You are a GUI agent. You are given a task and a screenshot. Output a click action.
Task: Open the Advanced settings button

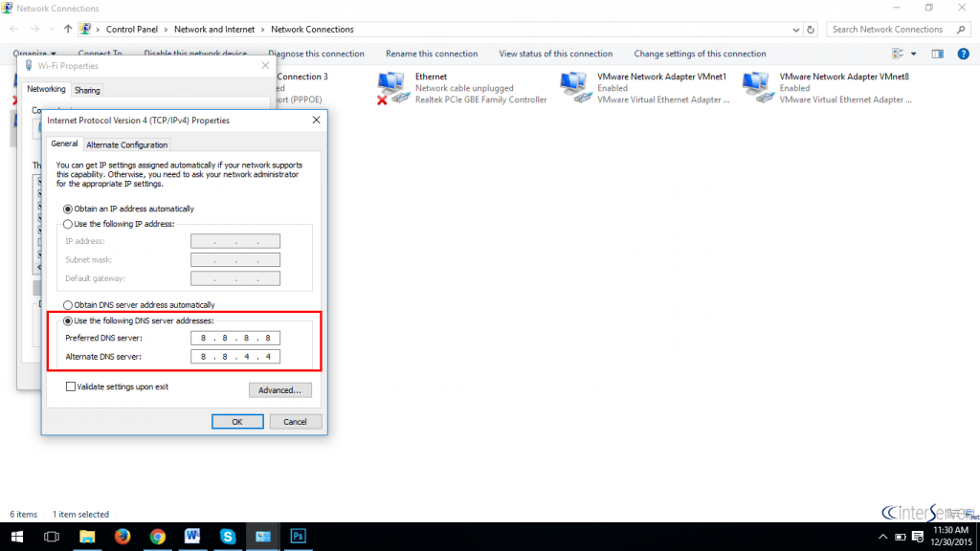[x=280, y=390]
